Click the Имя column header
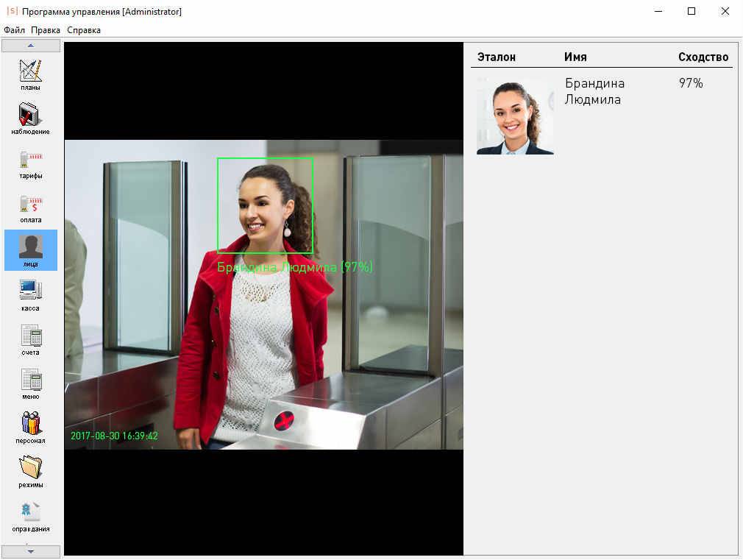Viewport: 743px width, 560px height. tap(575, 57)
